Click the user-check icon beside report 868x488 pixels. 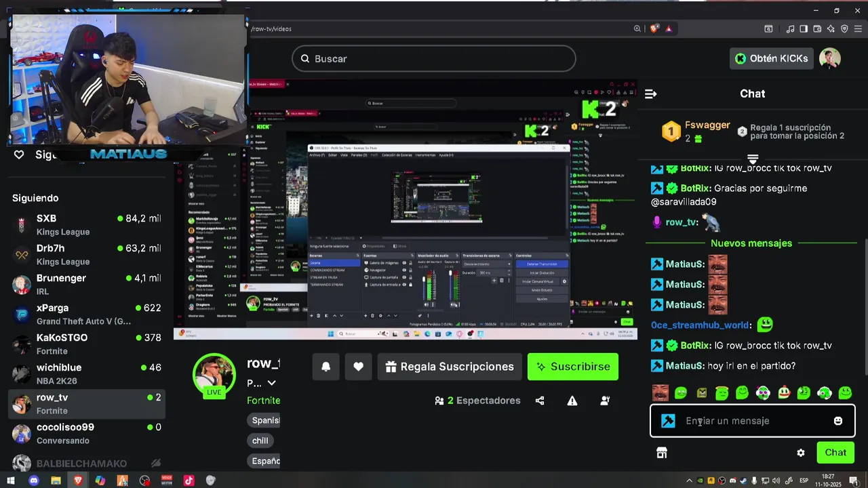coord(605,401)
